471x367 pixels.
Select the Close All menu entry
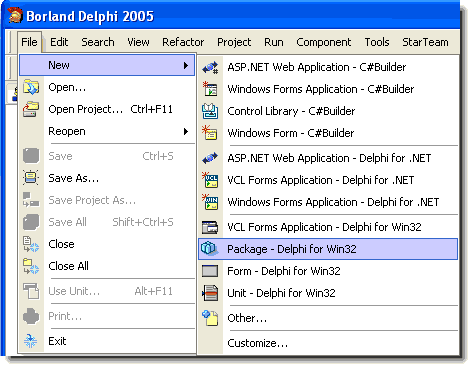click(107, 266)
